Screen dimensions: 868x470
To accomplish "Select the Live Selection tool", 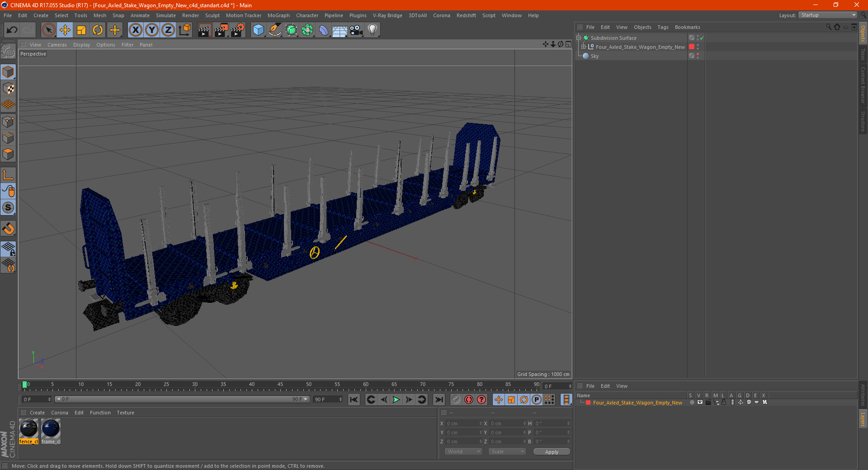I will (x=48, y=30).
